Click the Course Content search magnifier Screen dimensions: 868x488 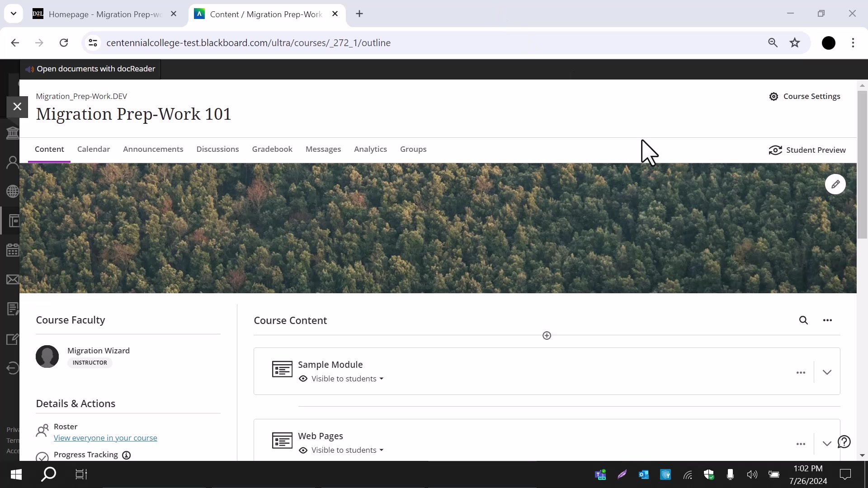[x=803, y=320]
